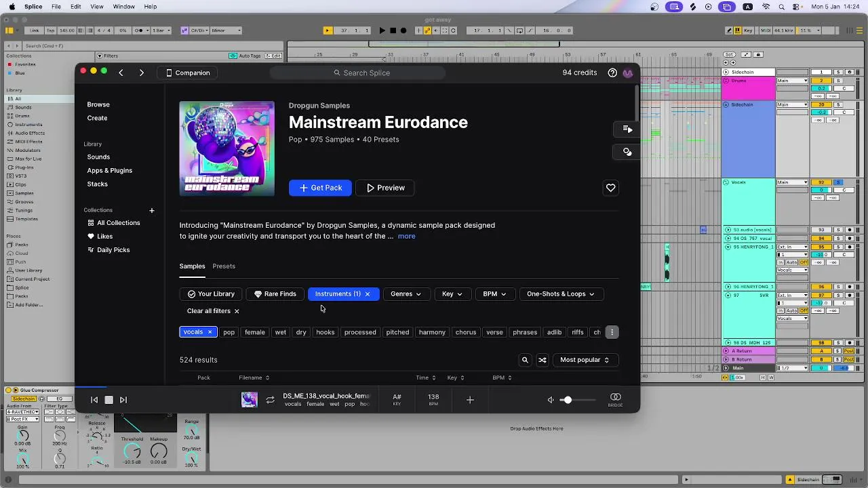Image resolution: width=868 pixels, height=488 pixels.
Task: Skip to next sample in Splice player
Action: point(123,400)
